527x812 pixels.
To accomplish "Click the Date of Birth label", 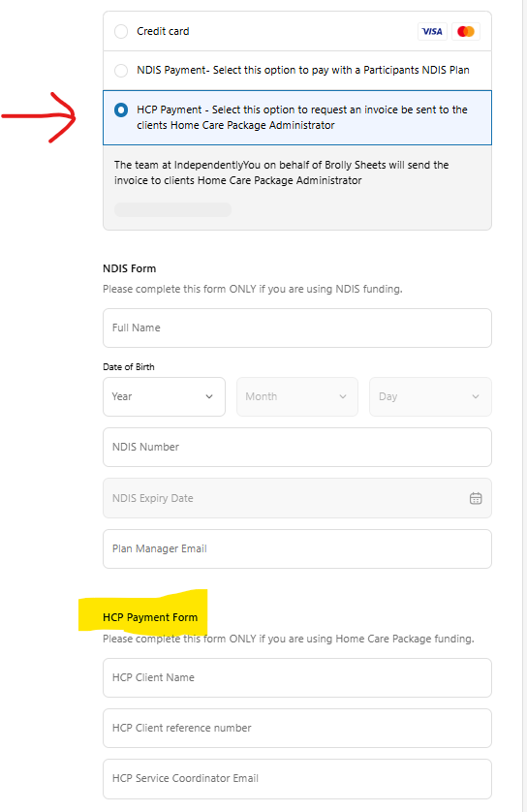I will pyautogui.click(x=129, y=366).
